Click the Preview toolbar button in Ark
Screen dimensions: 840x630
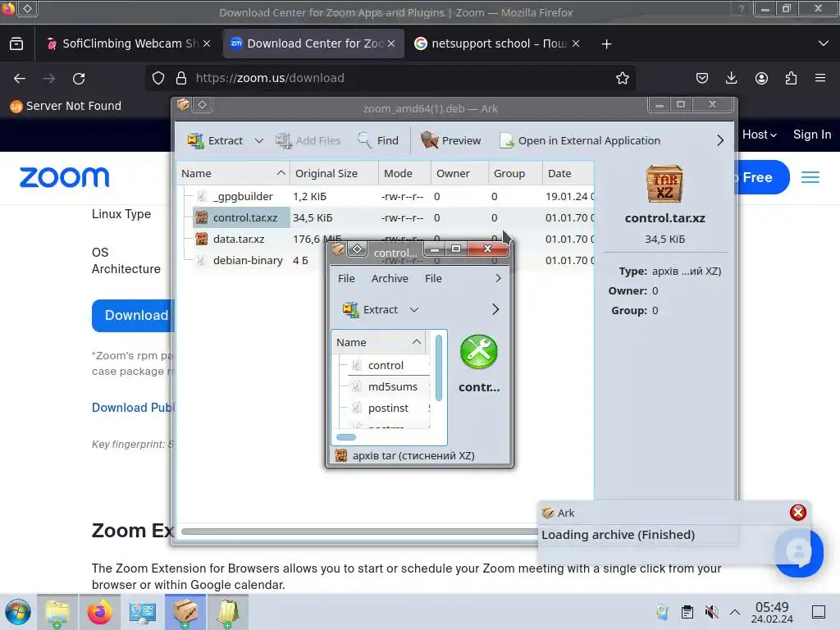point(450,140)
